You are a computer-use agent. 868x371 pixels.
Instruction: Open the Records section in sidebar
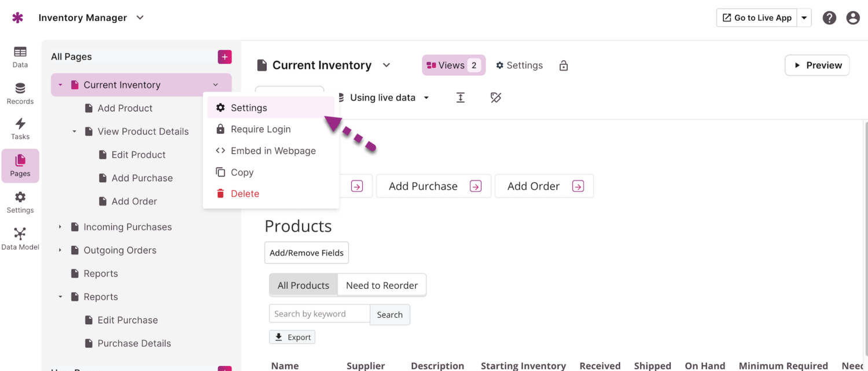point(20,93)
